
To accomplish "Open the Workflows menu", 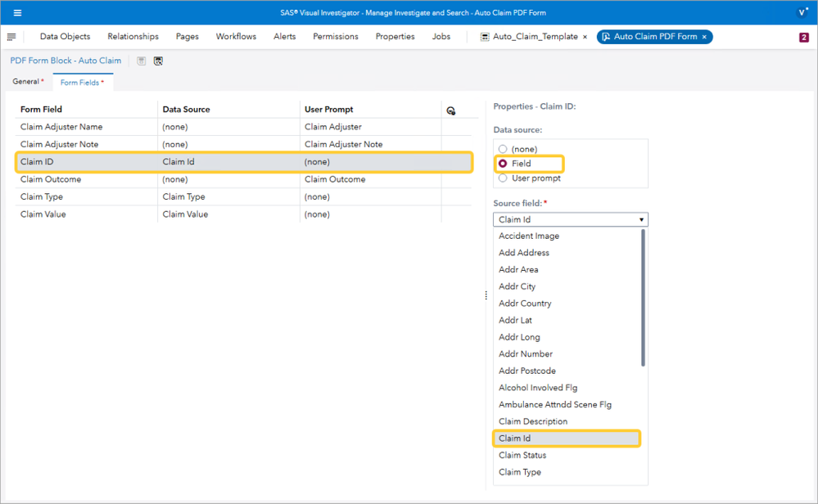I will (x=237, y=37).
